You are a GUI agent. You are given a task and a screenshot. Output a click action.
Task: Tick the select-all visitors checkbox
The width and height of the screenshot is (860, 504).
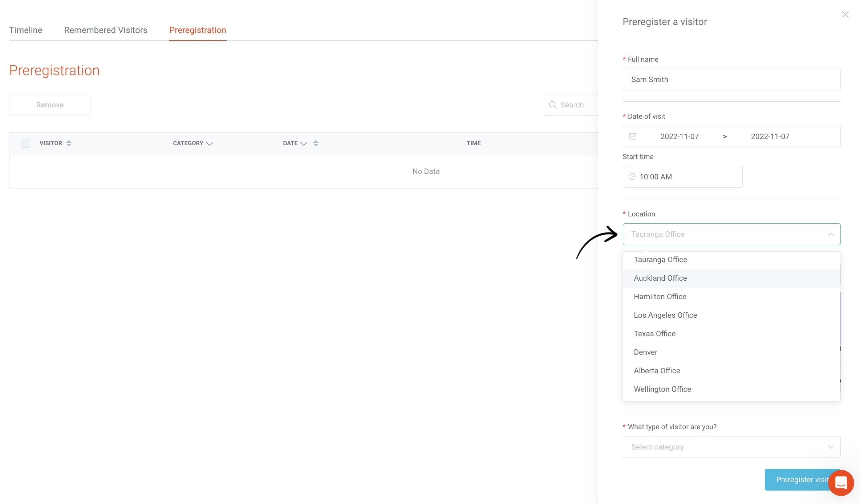25,143
